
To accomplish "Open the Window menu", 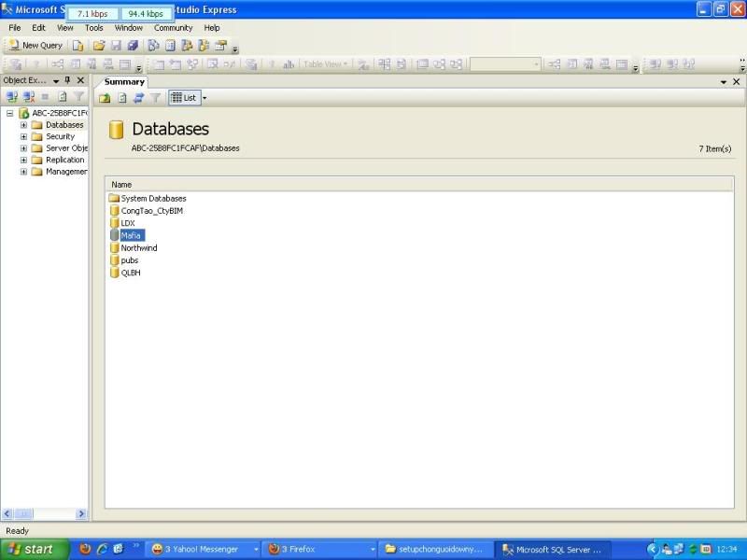I will pyautogui.click(x=129, y=28).
